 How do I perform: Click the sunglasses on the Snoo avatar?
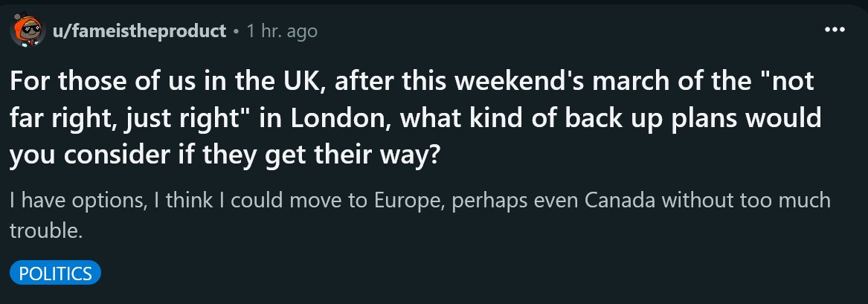click(31, 26)
